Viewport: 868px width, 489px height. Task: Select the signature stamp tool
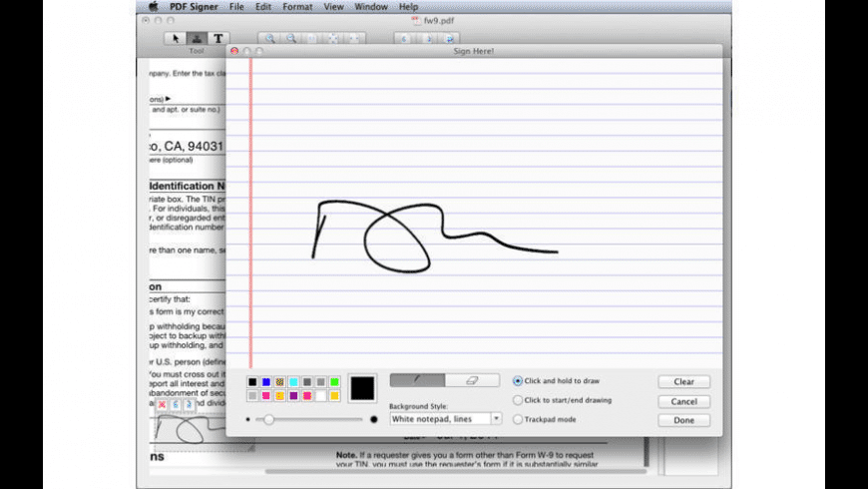[197, 39]
